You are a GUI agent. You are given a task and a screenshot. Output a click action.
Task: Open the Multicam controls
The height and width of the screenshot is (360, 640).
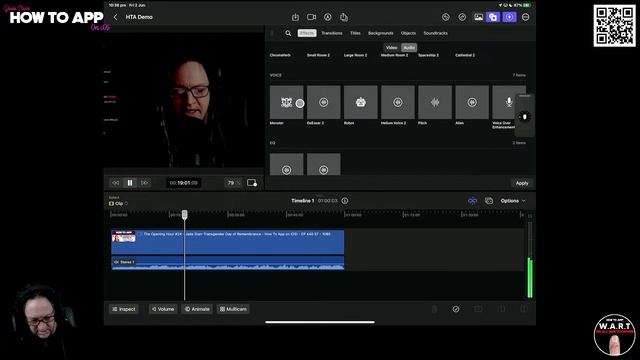tap(233, 309)
